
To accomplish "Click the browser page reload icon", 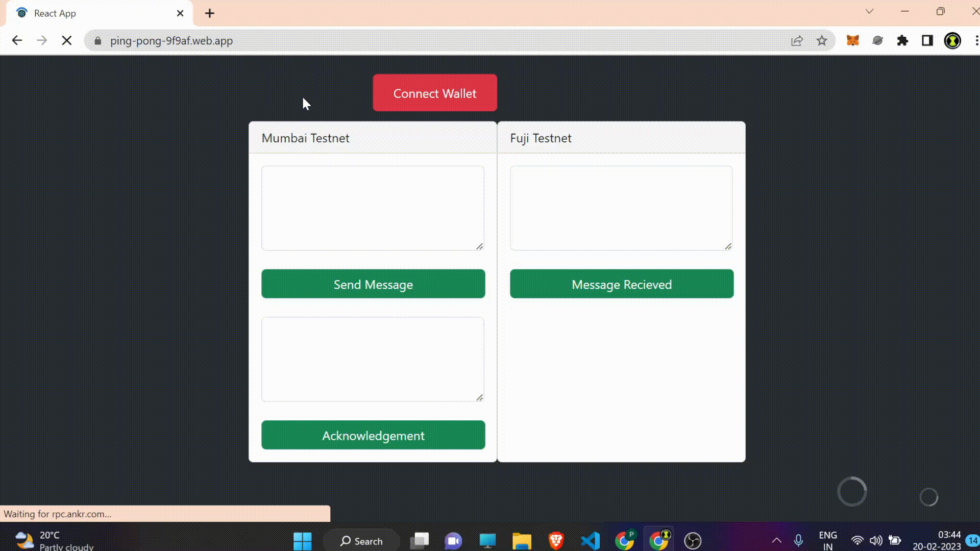I will (x=66, y=40).
